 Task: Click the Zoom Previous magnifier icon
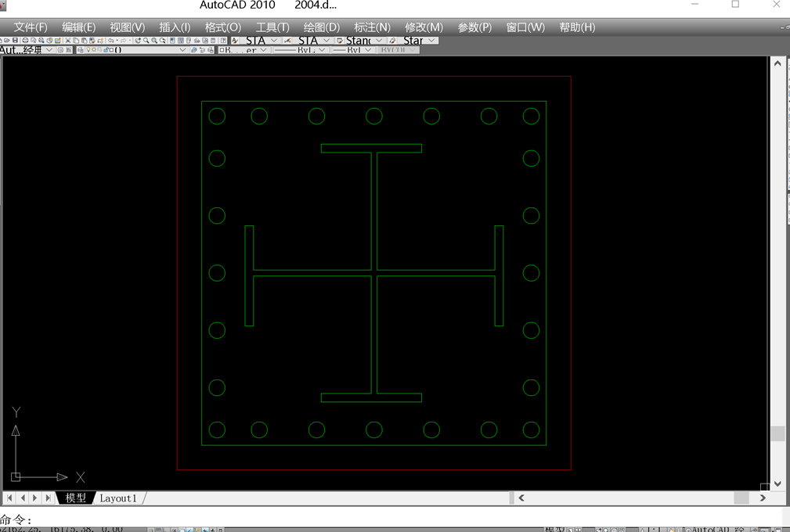point(162,40)
